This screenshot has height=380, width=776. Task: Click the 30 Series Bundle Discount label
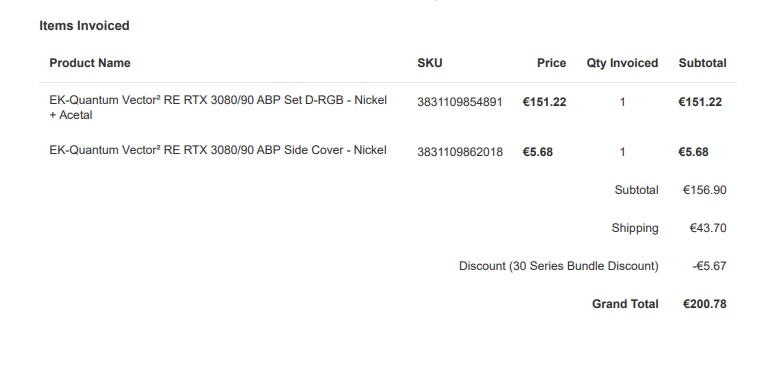pyautogui.click(x=559, y=266)
